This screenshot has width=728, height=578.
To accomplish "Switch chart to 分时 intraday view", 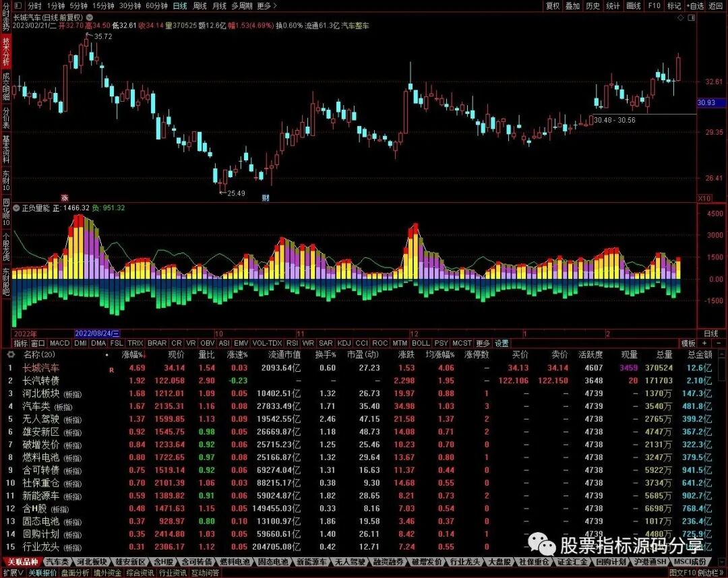I will 34,5.
